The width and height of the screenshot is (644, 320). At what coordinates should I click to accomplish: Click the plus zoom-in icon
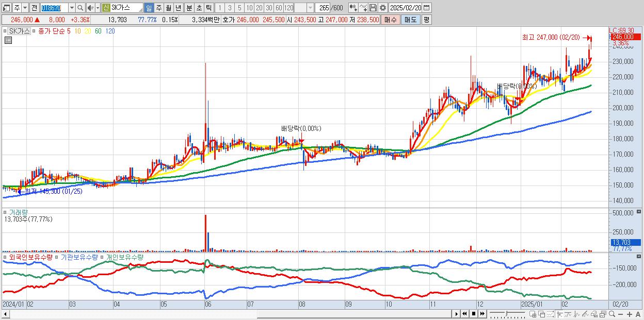[x=629, y=314]
